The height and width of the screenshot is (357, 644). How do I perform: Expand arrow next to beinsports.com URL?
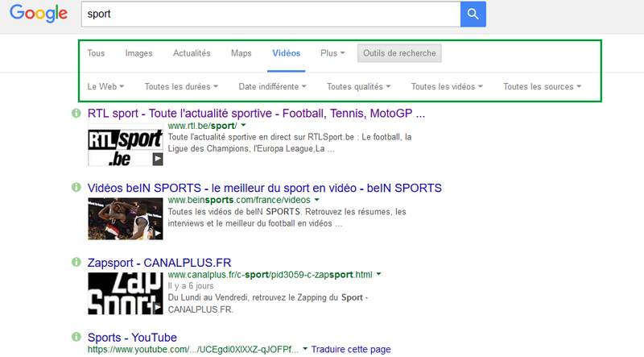coord(316,200)
